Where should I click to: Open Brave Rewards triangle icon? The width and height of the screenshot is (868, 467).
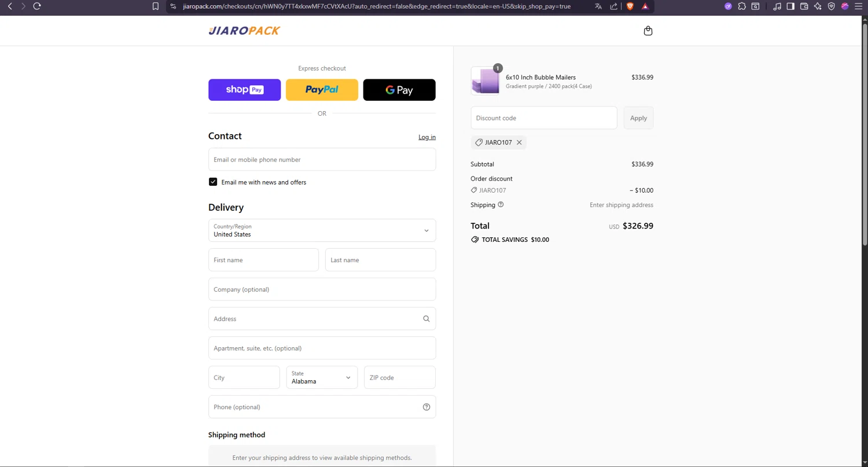(645, 6)
